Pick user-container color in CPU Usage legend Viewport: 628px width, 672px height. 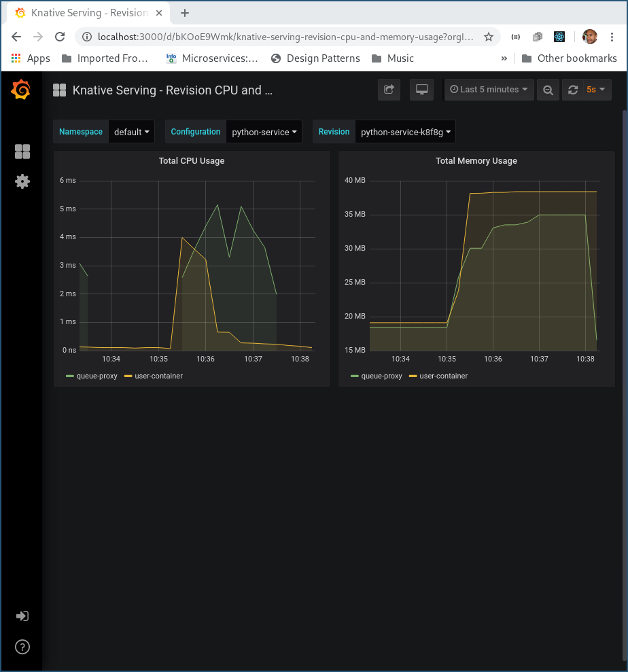click(x=128, y=376)
